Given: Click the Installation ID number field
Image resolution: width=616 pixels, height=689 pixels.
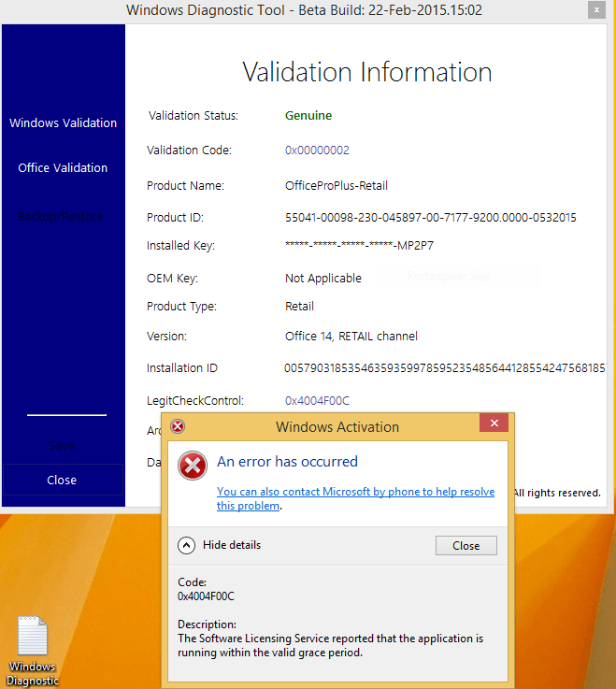Looking at the screenshot, I should pos(445,367).
